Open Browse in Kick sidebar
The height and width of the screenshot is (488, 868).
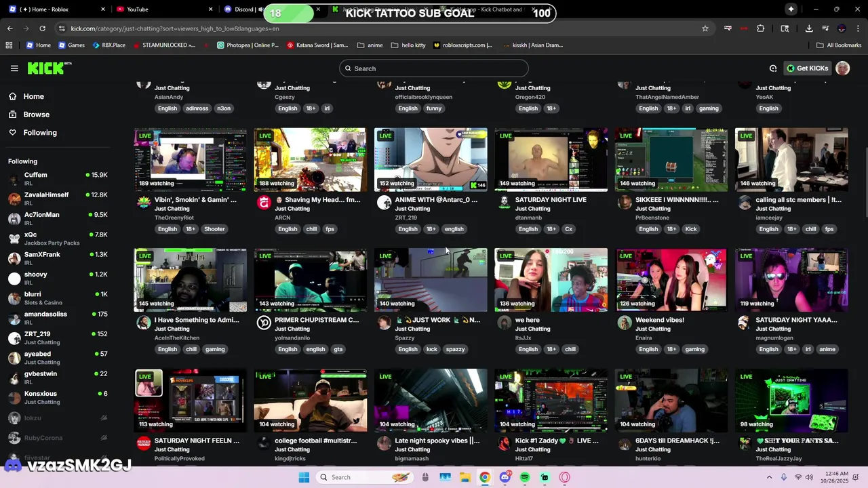click(x=36, y=115)
